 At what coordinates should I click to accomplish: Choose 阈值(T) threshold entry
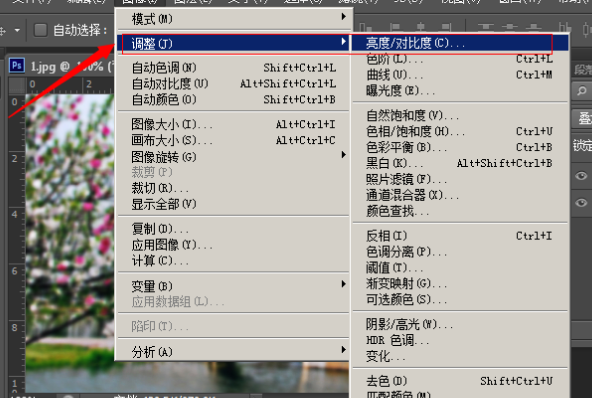point(460,268)
